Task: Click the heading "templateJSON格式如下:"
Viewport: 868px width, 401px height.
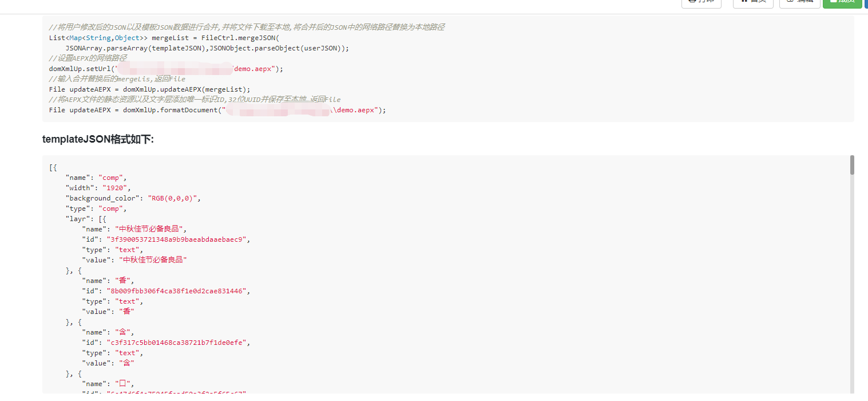Action: click(98, 139)
